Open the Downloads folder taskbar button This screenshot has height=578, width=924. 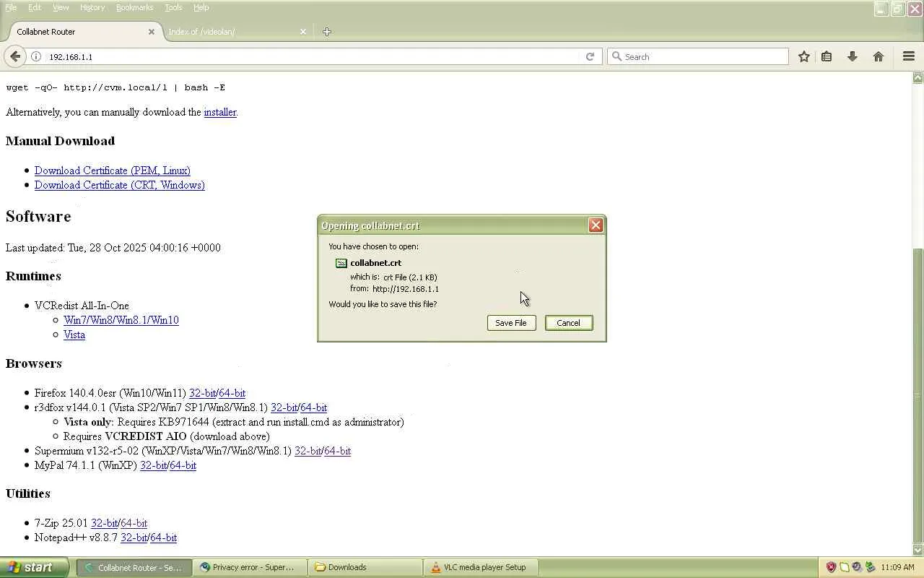coord(365,567)
